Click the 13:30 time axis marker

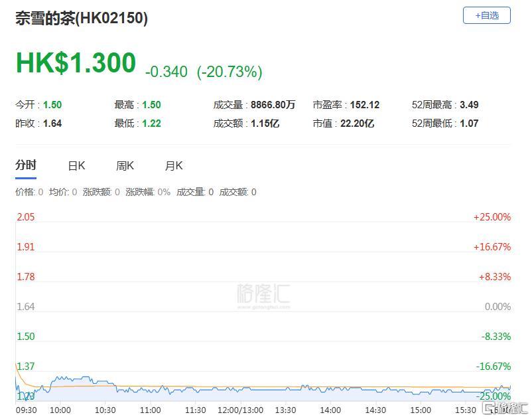click(x=285, y=410)
